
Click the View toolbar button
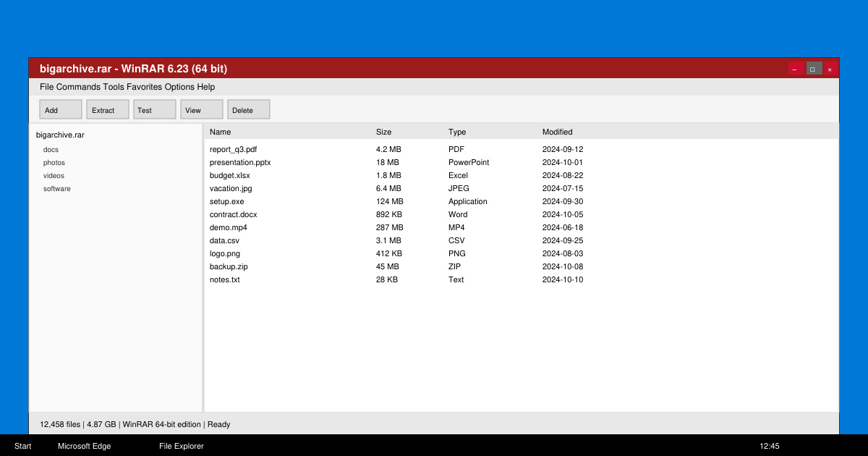(202, 109)
